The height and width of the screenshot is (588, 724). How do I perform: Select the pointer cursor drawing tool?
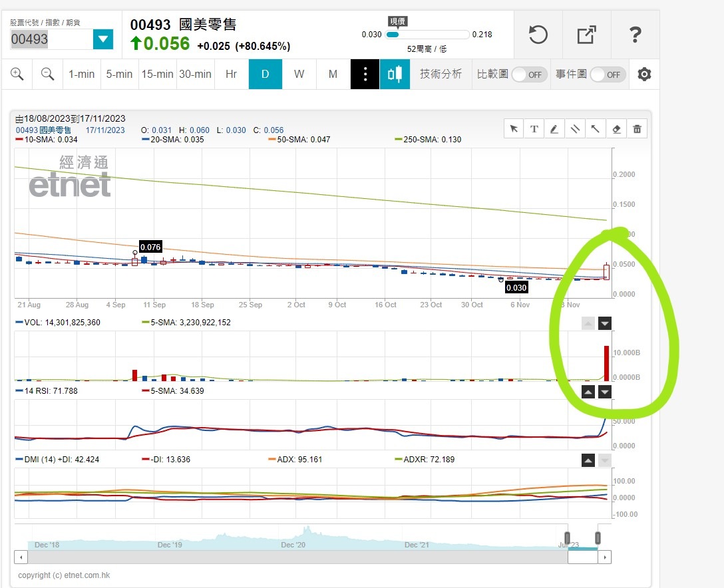pyautogui.click(x=514, y=129)
